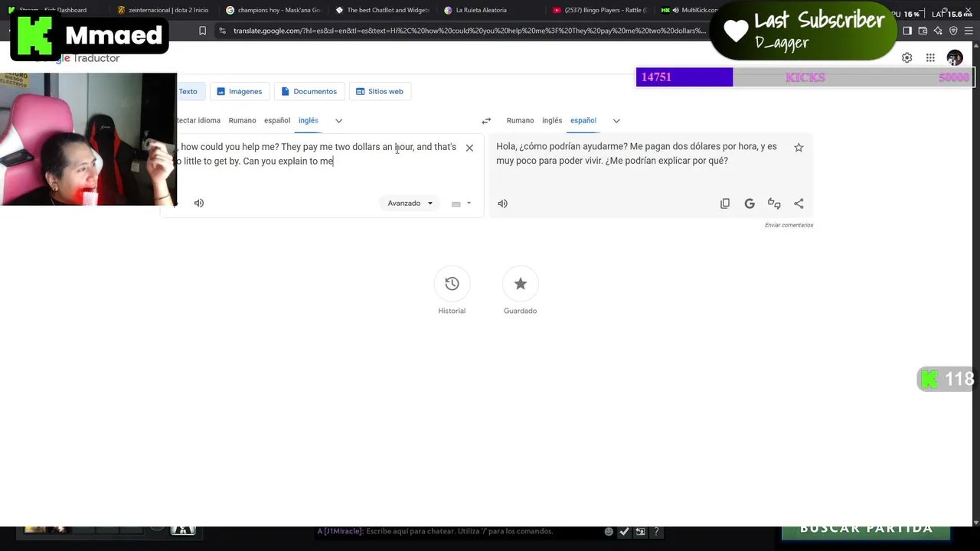Clear the source text with the X

point(469,148)
